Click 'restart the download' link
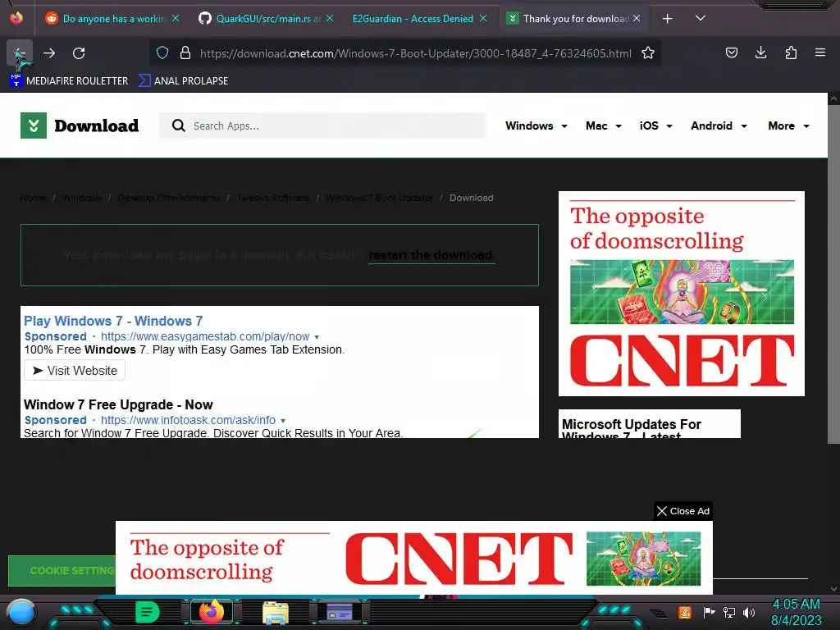This screenshot has width=840, height=630. (431, 255)
